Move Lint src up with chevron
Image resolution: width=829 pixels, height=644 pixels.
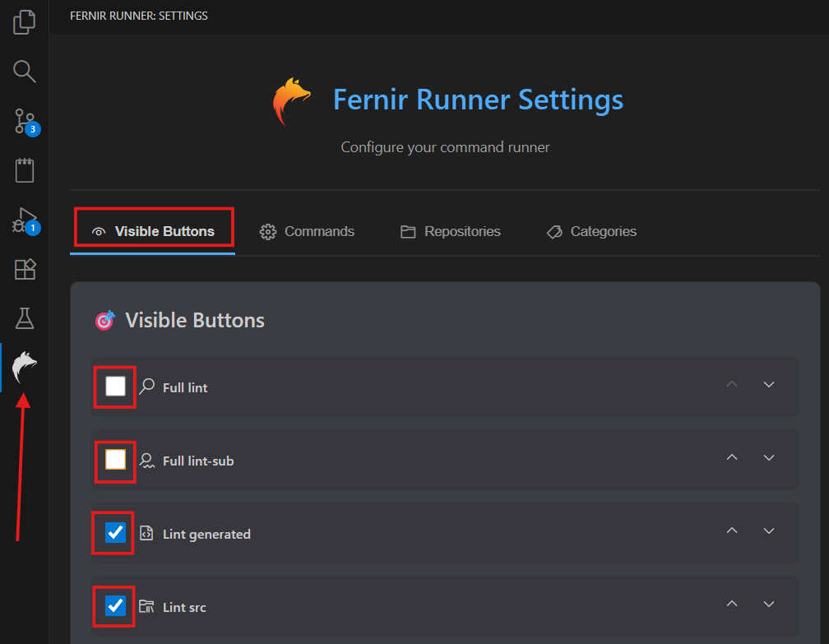[732, 604]
